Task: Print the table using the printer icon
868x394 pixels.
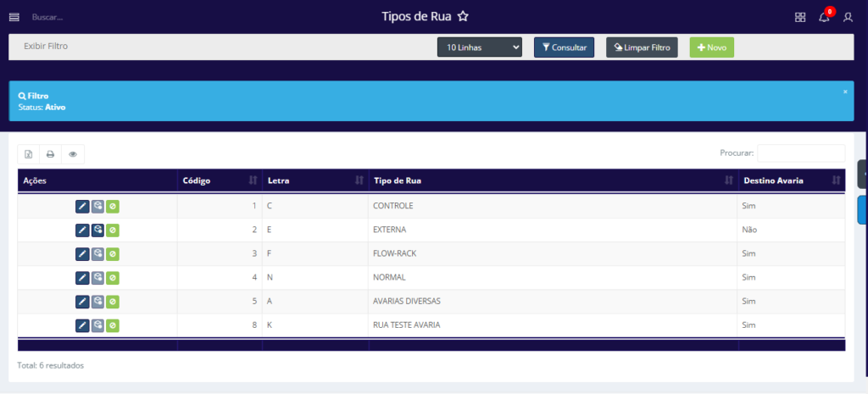Action: click(51, 154)
